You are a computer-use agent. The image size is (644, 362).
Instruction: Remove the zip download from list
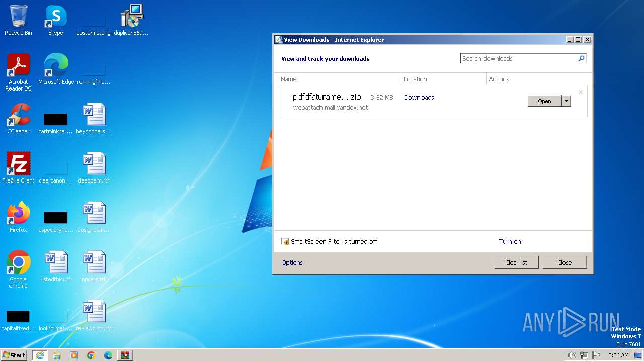(581, 92)
